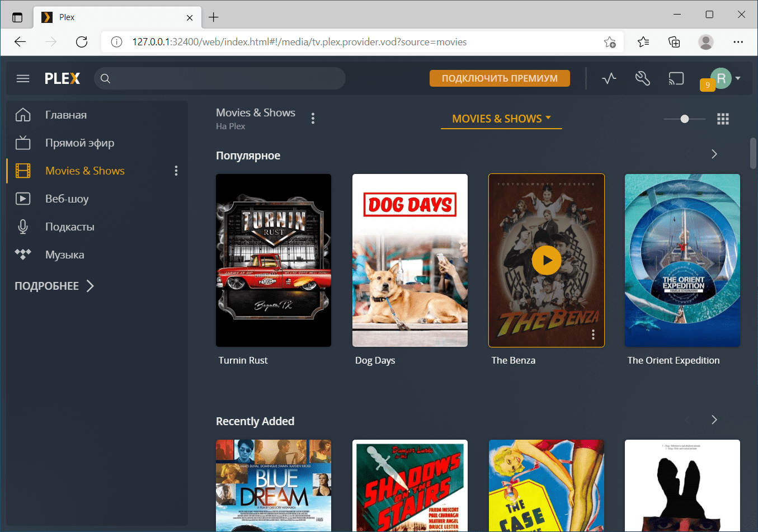
Task: Open the Dog Days title link
Action: point(375,360)
